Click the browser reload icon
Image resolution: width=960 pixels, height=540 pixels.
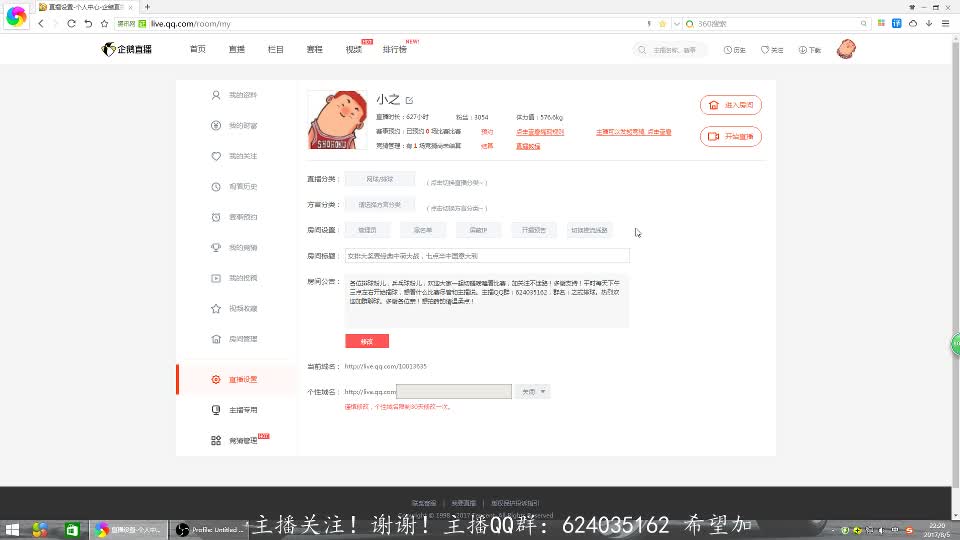point(72,23)
